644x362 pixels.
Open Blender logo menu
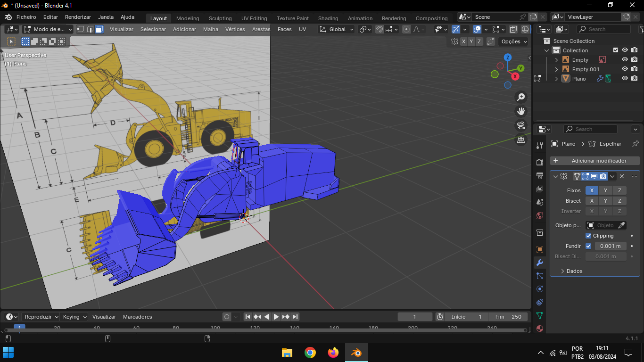click(8, 17)
